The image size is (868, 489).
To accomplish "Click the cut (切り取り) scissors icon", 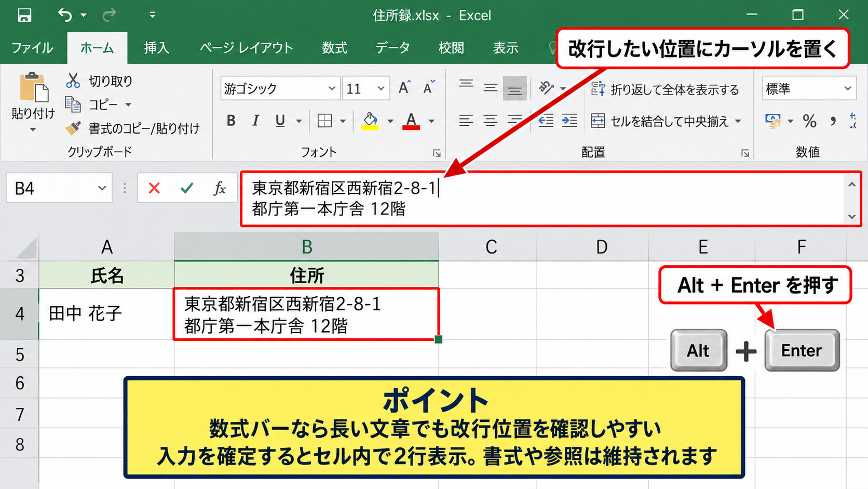I will (73, 81).
